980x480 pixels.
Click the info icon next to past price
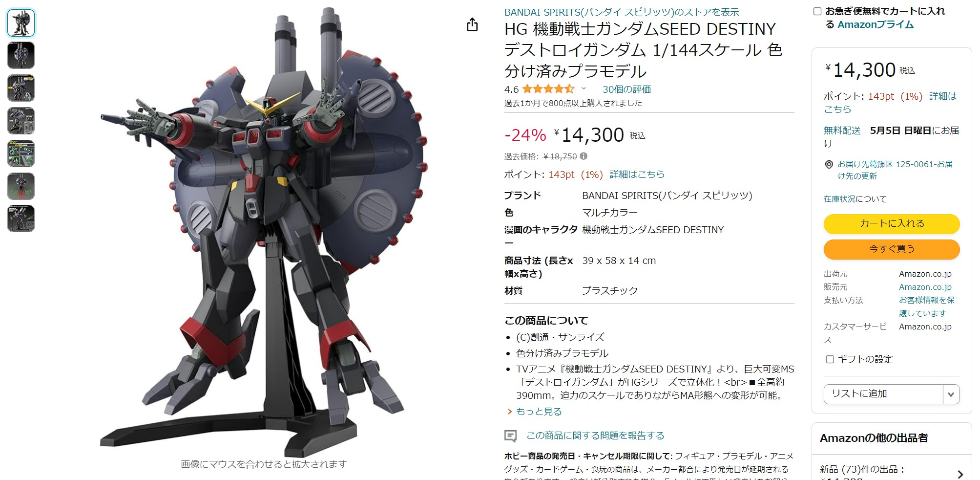click(x=584, y=156)
